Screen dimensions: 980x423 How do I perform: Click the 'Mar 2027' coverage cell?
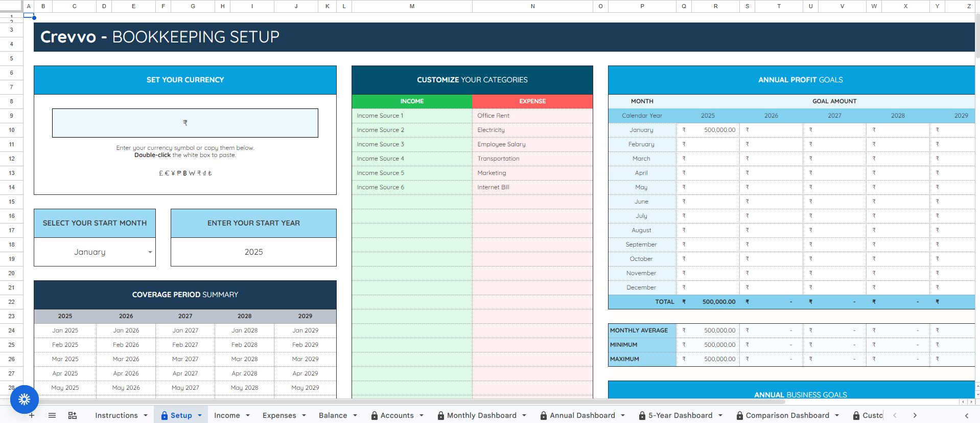(x=185, y=359)
